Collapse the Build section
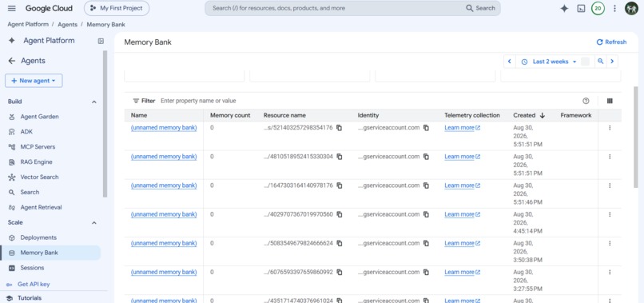Image resolution: width=644 pixels, height=303 pixels. click(94, 102)
